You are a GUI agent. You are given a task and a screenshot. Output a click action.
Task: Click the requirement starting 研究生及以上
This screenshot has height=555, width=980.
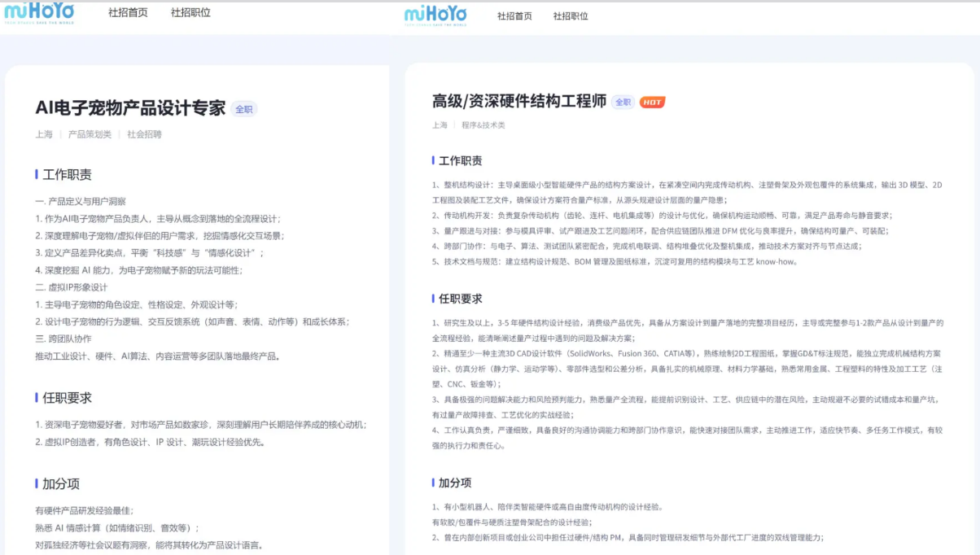688,330
